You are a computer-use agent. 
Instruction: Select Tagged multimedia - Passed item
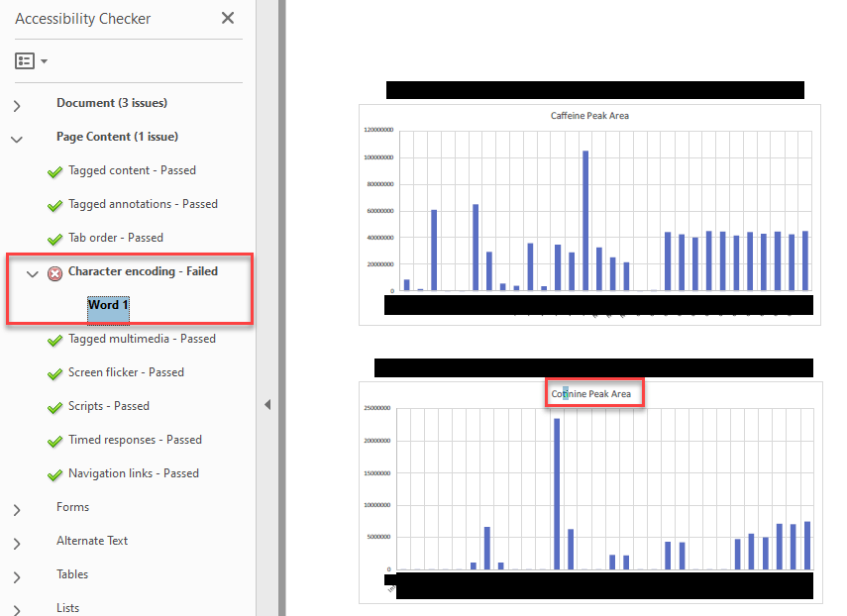pos(142,339)
